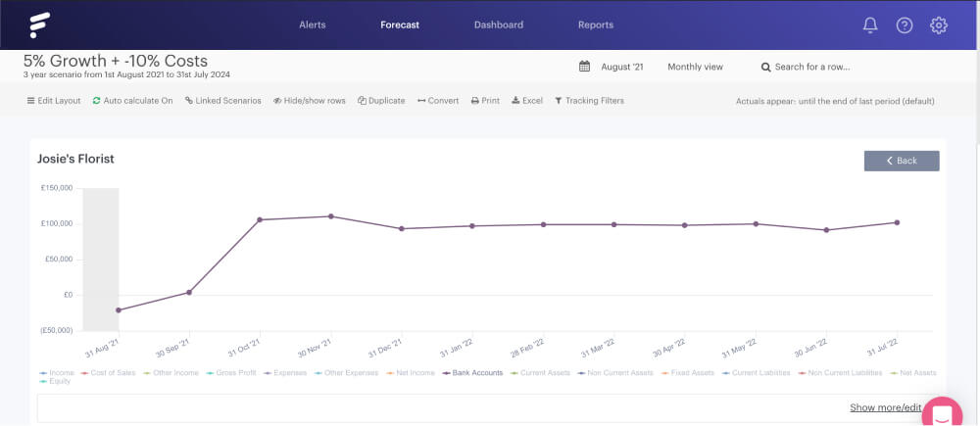Viewport: 980px width, 426px height.
Task: Toggle the Non Current Liabilities legend series
Action: coord(840,373)
